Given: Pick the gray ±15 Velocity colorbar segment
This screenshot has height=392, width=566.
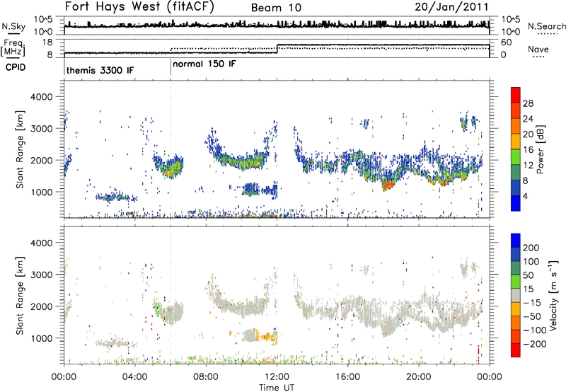Looking at the screenshot, I should (x=516, y=295).
